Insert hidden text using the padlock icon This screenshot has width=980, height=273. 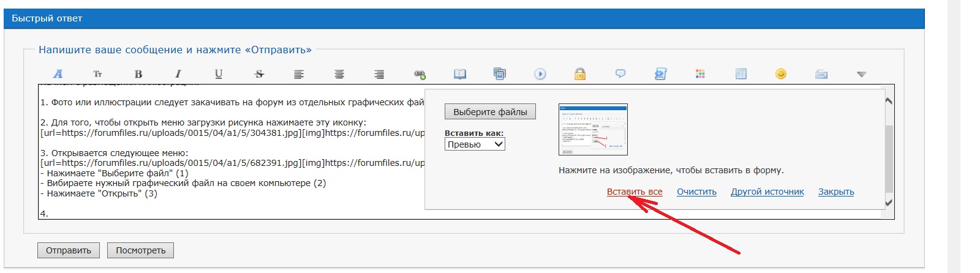pyautogui.click(x=580, y=74)
